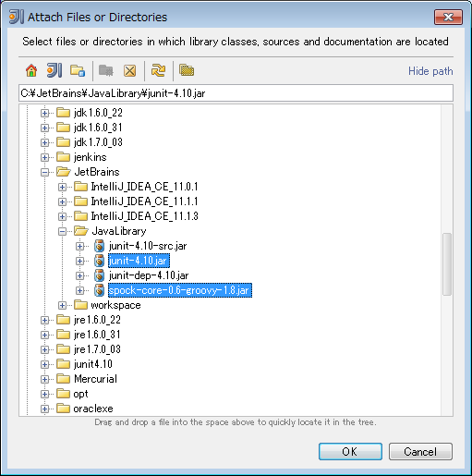Select the workspace folder label
This screenshot has width=472, height=476.
pos(115,305)
